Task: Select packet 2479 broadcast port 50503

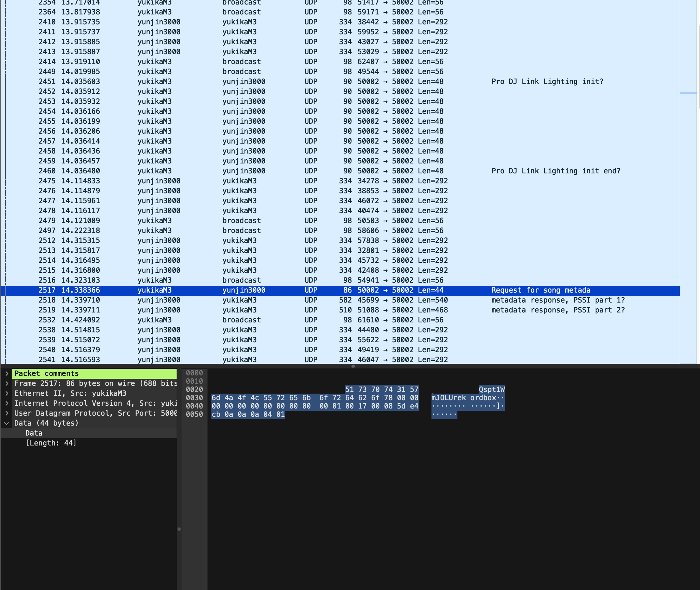Action: 340,221
